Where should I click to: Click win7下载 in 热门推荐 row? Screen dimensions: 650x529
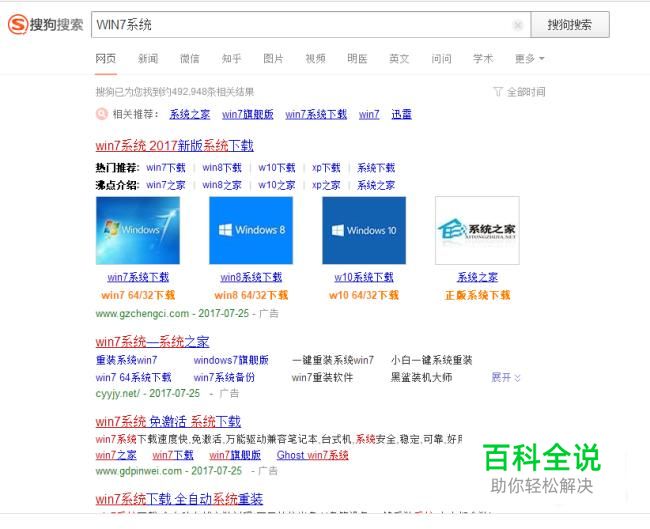click(x=166, y=167)
